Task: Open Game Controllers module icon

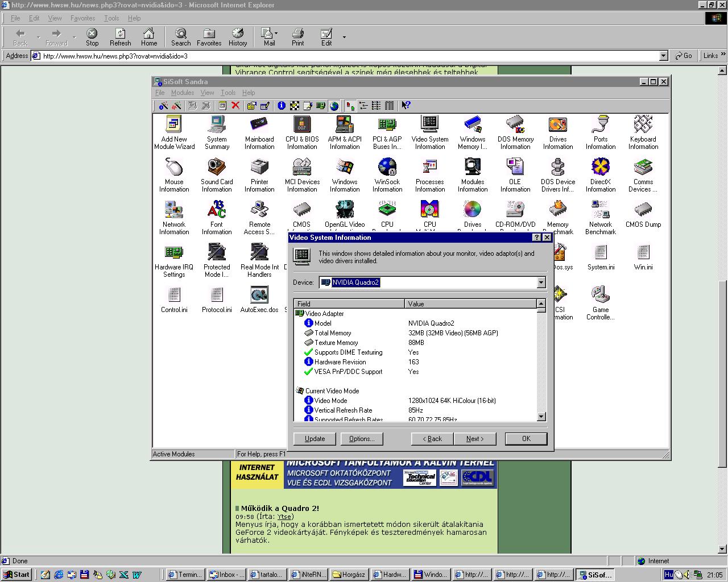Action: (x=601, y=302)
